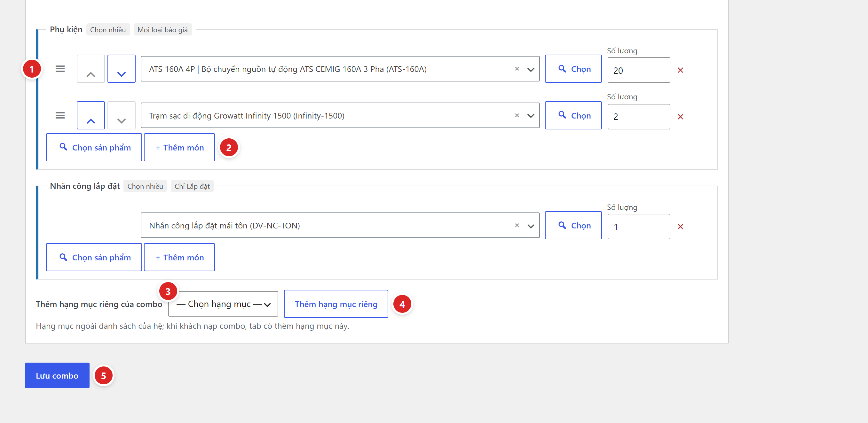Screen dimensions: 868x423
Task: Click Chọn sản phẩm in Nhân công lắp đặt section
Action: pyautogui.click(x=94, y=257)
